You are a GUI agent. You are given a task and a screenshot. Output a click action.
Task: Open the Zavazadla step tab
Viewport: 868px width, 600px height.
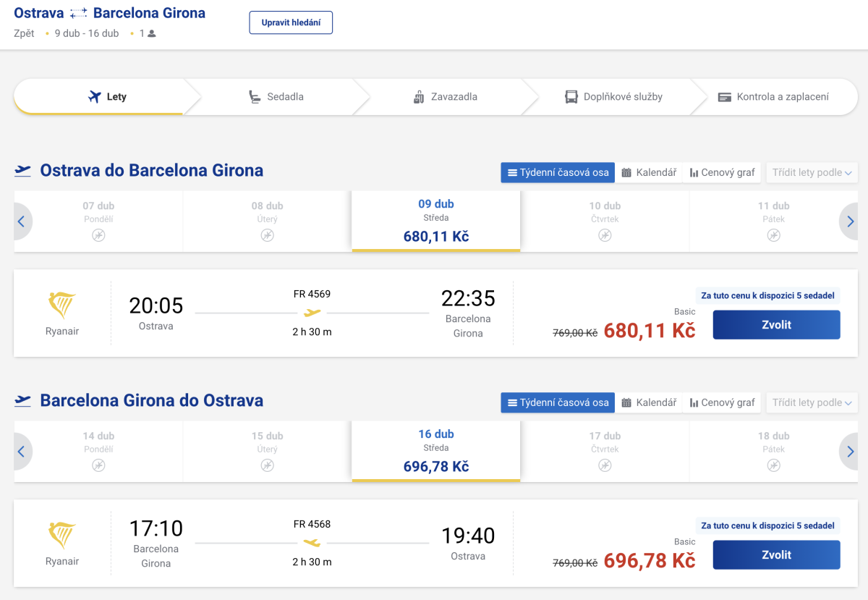(446, 97)
